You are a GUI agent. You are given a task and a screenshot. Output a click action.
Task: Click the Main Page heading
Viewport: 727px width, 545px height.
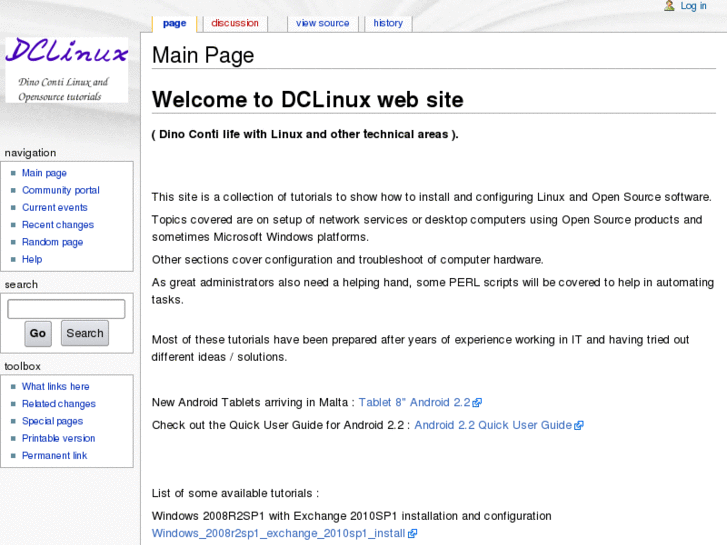[x=203, y=56]
